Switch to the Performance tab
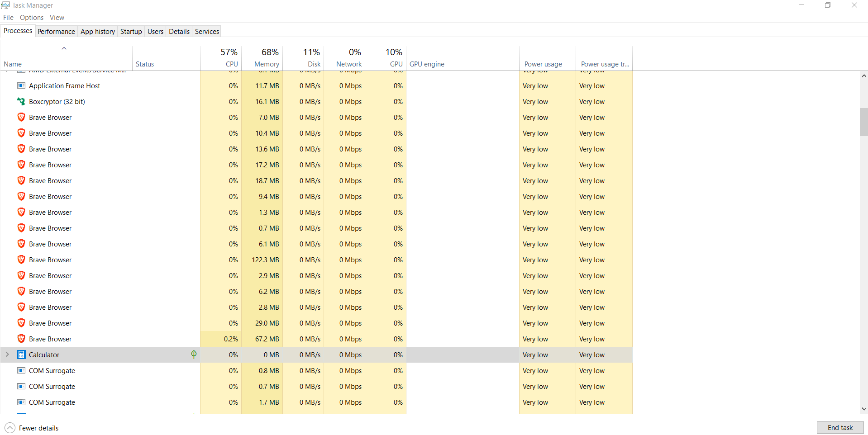The image size is (868, 435). point(56,31)
